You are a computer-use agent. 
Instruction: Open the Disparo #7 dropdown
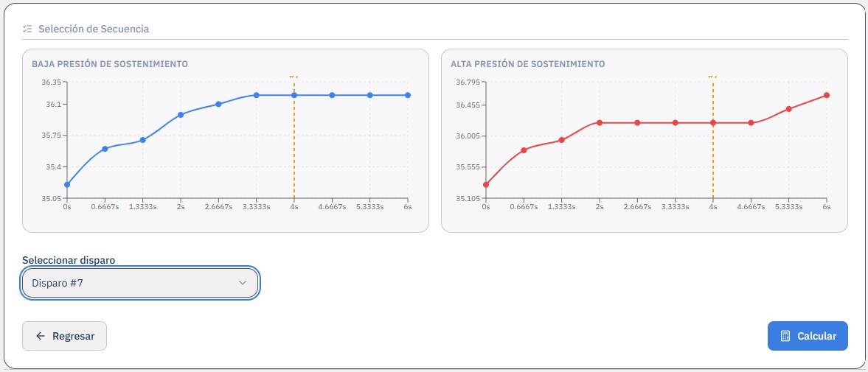tap(140, 283)
